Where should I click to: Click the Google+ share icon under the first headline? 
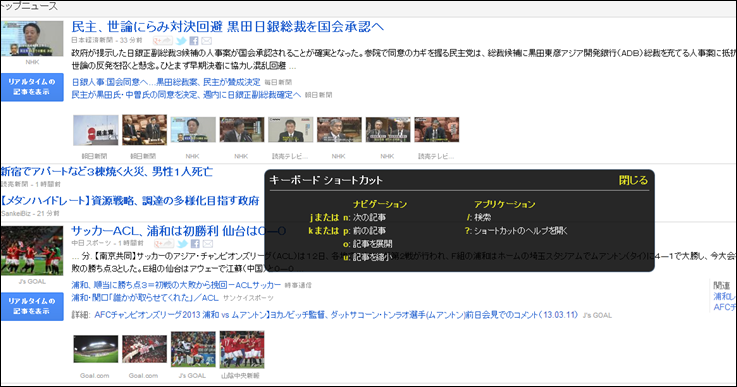163,41
